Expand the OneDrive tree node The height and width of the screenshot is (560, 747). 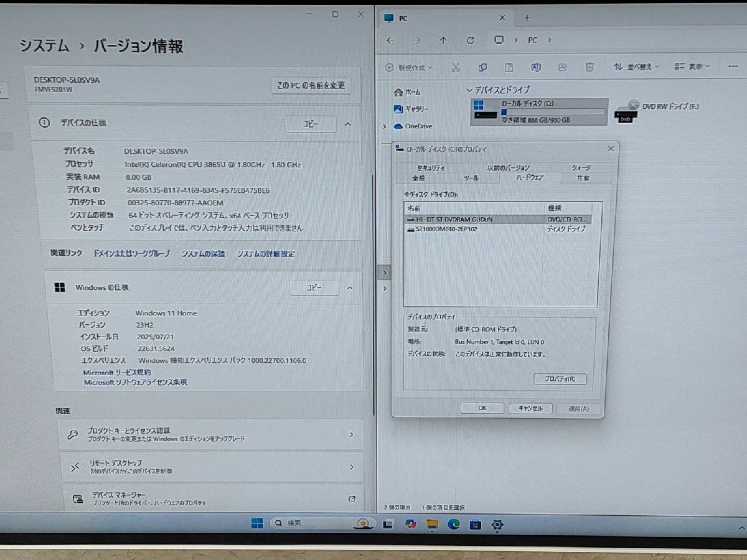click(x=385, y=126)
